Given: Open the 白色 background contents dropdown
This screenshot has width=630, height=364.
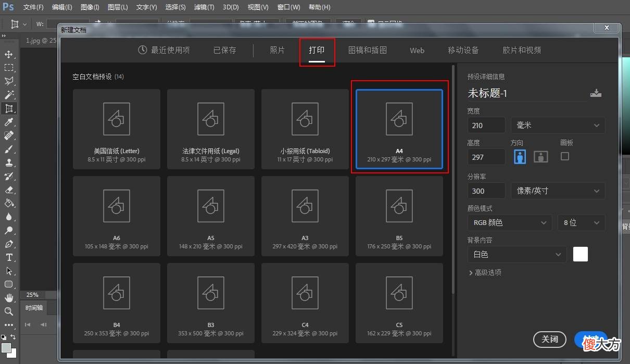Looking at the screenshot, I should pyautogui.click(x=517, y=255).
